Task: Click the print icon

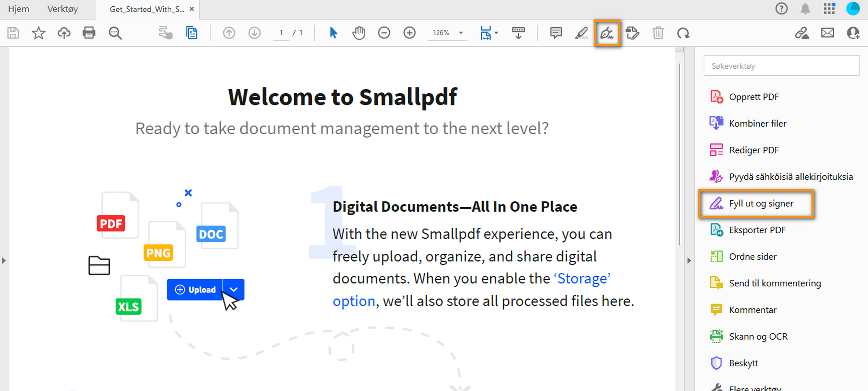Action: 89,33
